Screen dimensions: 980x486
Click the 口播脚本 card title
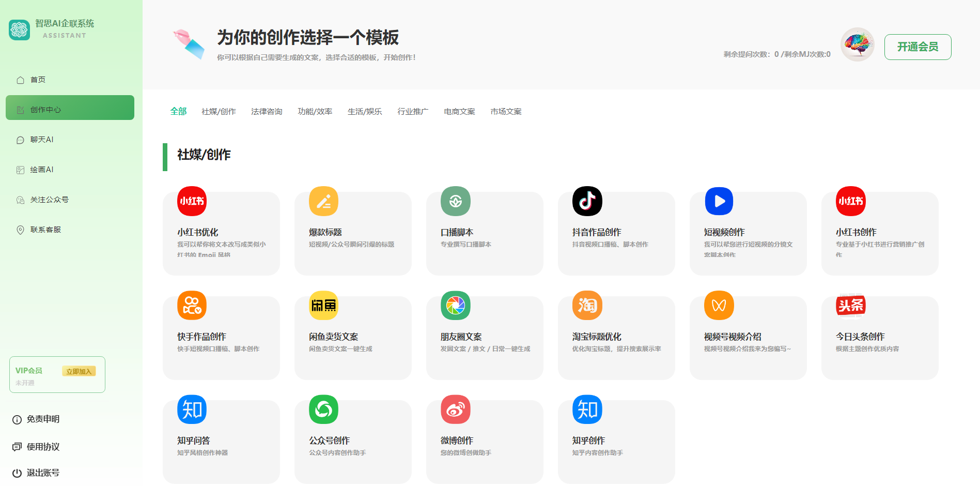pyautogui.click(x=457, y=232)
